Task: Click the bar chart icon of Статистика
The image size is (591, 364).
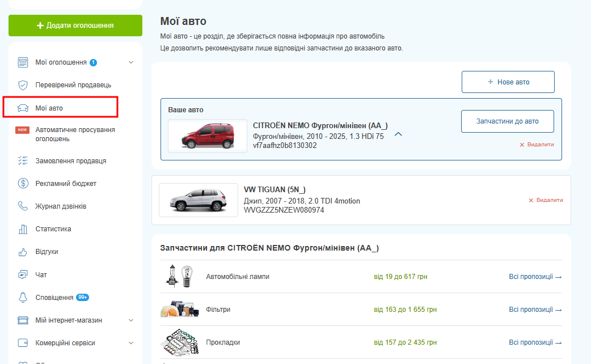Action: (x=23, y=229)
